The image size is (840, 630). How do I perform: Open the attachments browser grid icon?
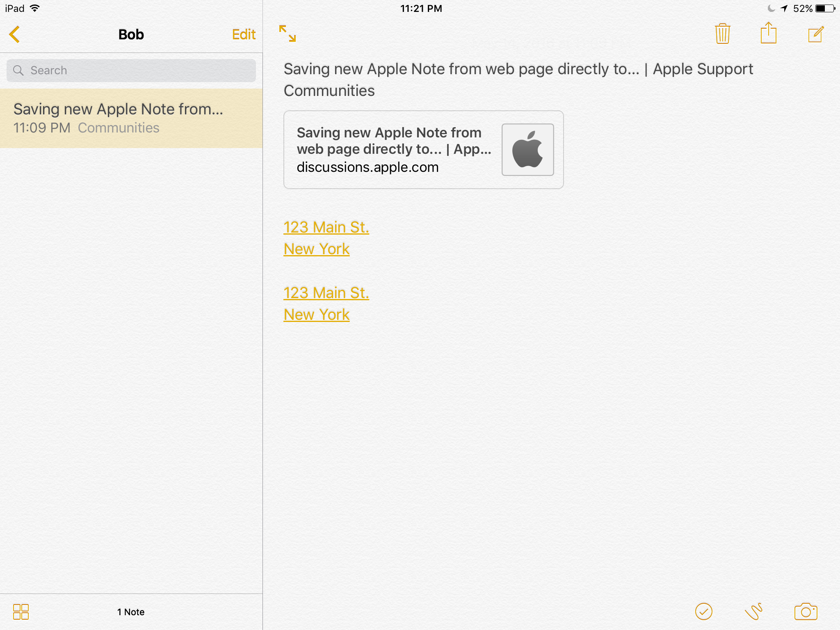point(21,612)
